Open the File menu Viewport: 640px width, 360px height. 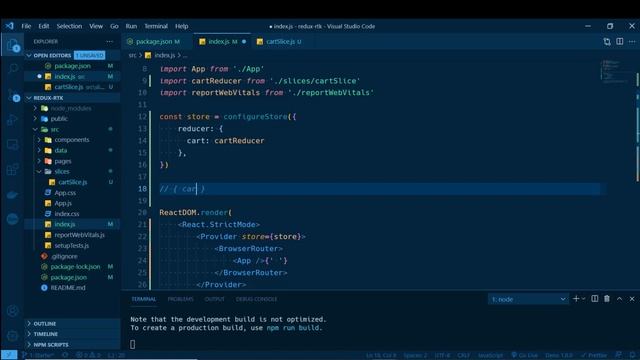click(x=26, y=26)
